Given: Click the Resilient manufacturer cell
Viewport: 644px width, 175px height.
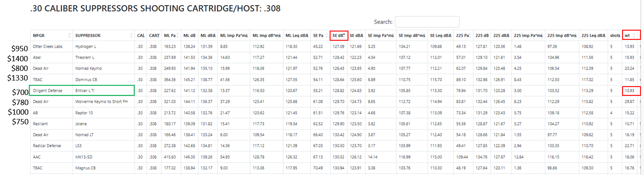Looking at the screenshot, I should pos(51,124).
